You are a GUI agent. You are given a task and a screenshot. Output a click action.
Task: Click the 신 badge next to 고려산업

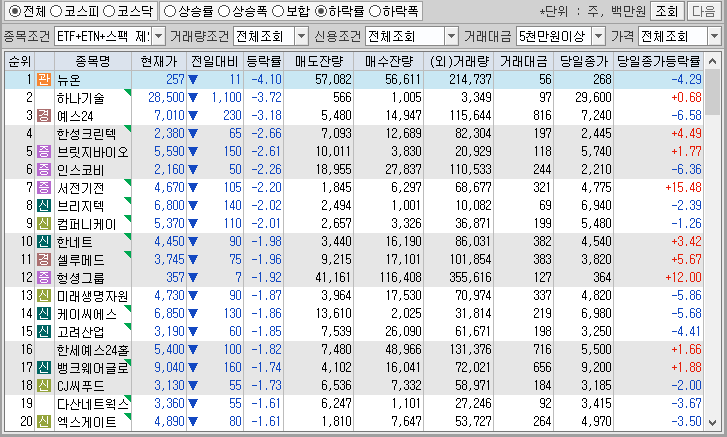point(44,331)
